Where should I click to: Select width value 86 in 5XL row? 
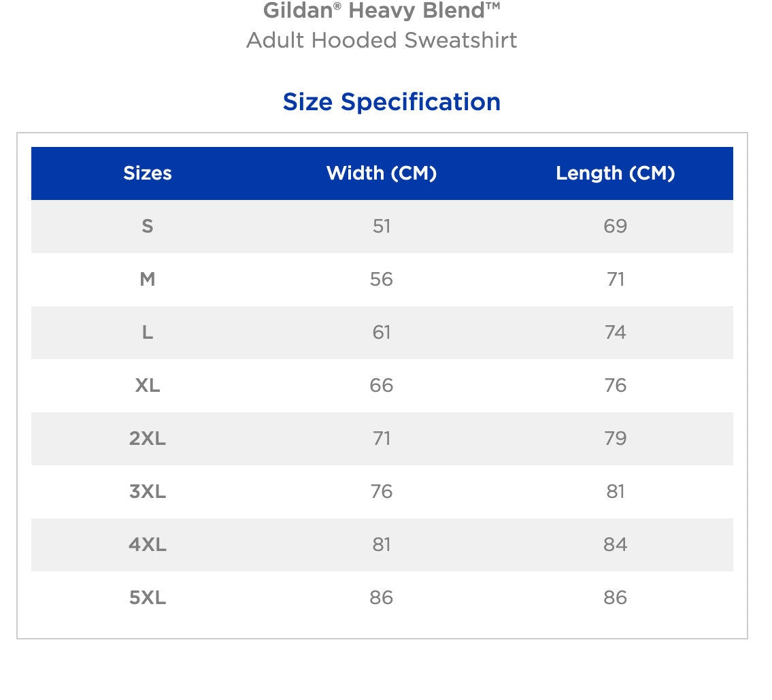pos(382,598)
